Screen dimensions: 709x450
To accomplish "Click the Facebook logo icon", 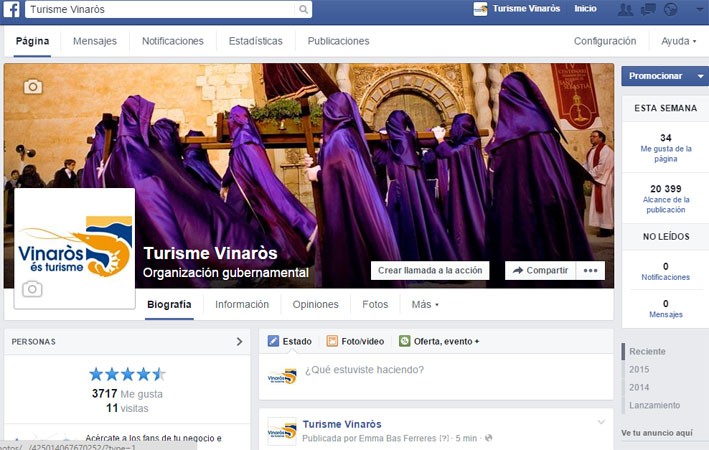I will coord(12,9).
